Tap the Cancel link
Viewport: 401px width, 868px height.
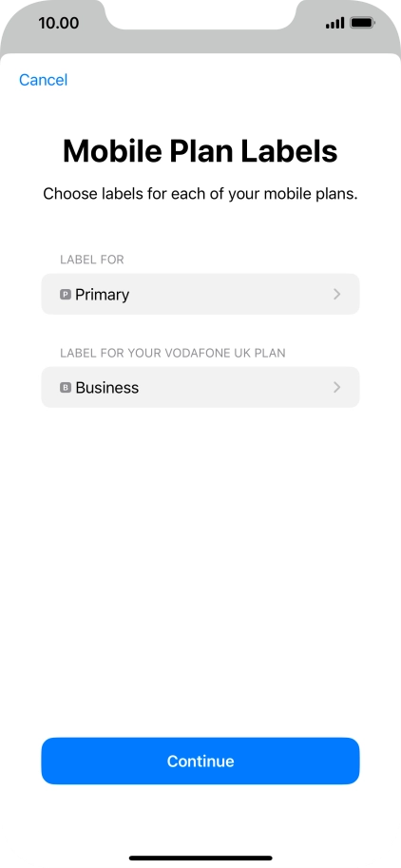point(43,80)
